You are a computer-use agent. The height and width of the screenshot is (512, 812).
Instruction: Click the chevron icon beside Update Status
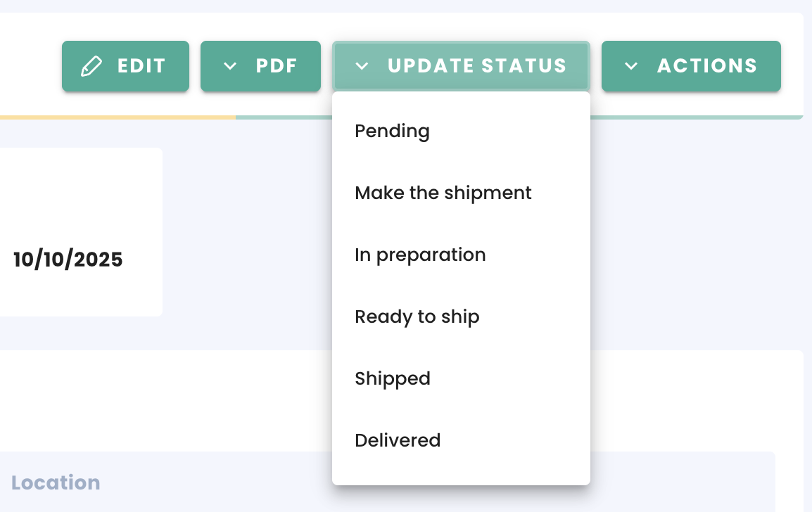pyautogui.click(x=362, y=66)
